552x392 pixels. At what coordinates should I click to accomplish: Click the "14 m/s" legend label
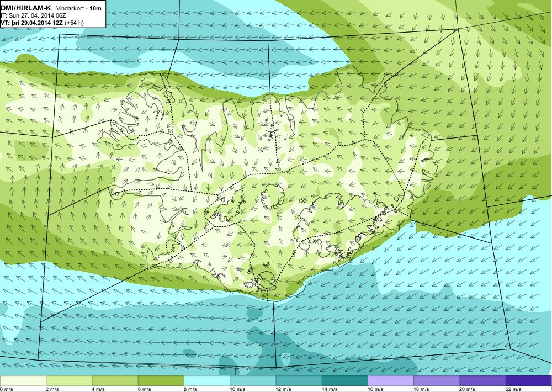click(330, 389)
